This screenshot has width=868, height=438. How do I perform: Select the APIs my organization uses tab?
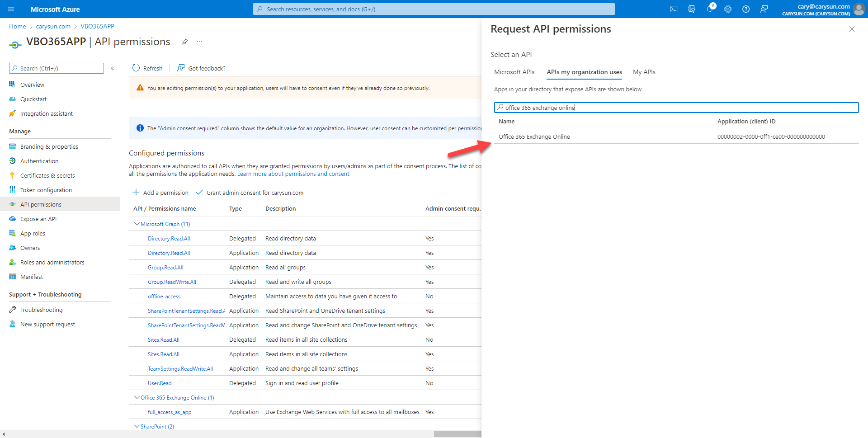click(x=584, y=72)
